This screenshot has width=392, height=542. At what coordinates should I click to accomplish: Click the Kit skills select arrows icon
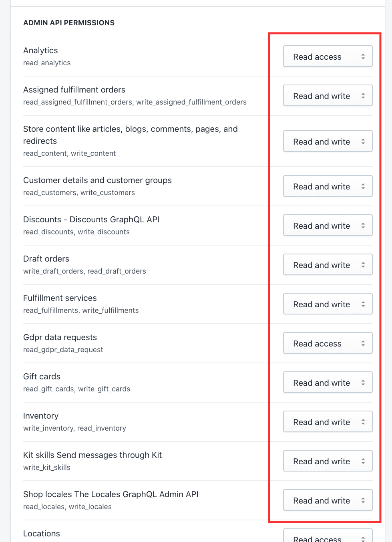363,461
